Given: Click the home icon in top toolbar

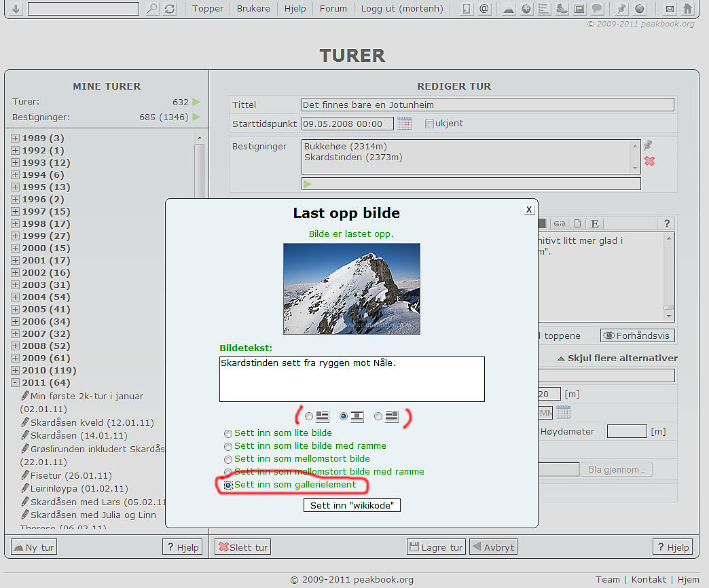Looking at the screenshot, I should [687, 9].
